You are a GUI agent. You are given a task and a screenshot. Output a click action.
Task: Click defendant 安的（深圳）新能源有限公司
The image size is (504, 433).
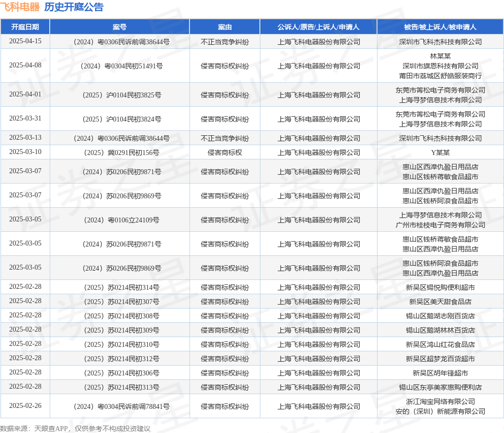coord(440,411)
